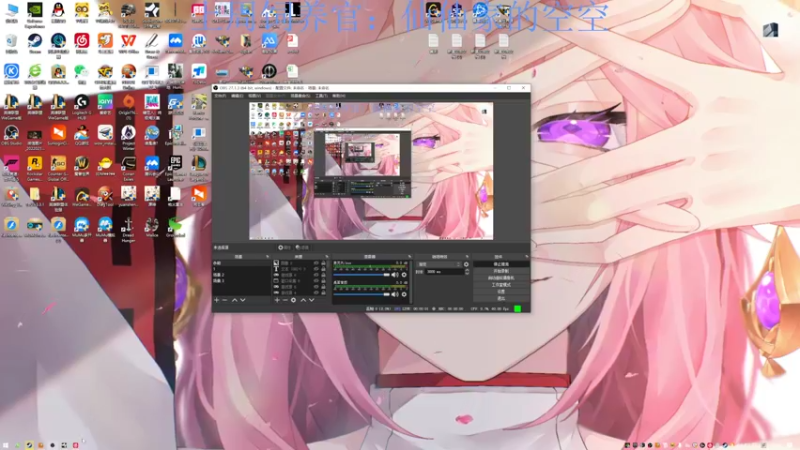
Task: Open the Steam desktop shortcut
Action: pyautogui.click(x=35, y=44)
